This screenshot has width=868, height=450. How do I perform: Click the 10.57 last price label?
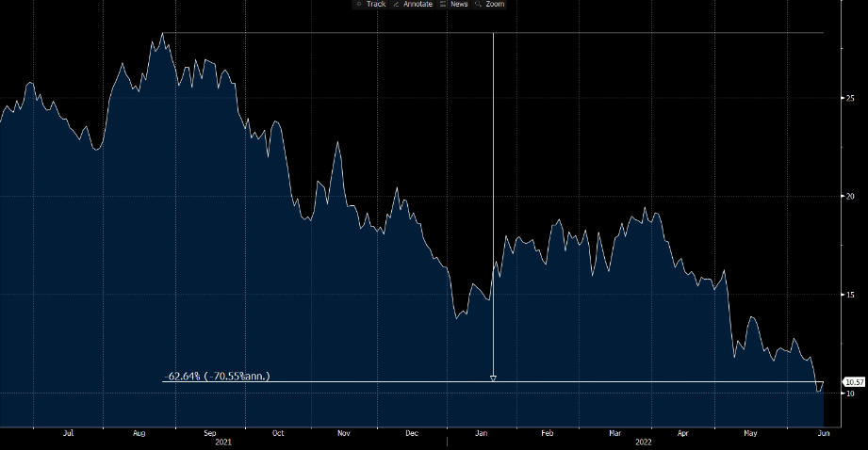click(x=854, y=382)
